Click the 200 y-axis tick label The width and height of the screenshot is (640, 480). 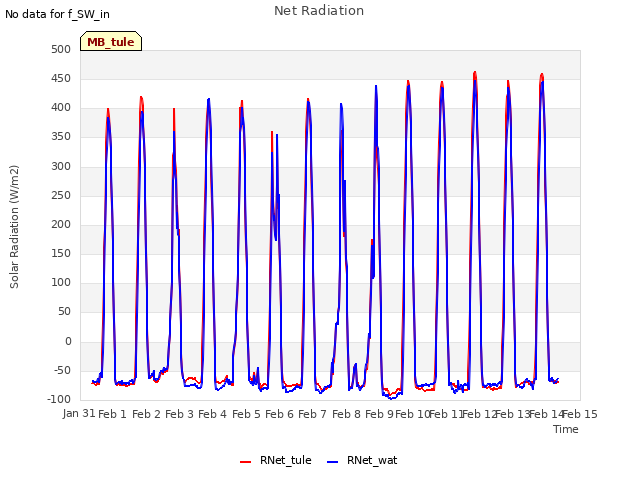coord(61,224)
